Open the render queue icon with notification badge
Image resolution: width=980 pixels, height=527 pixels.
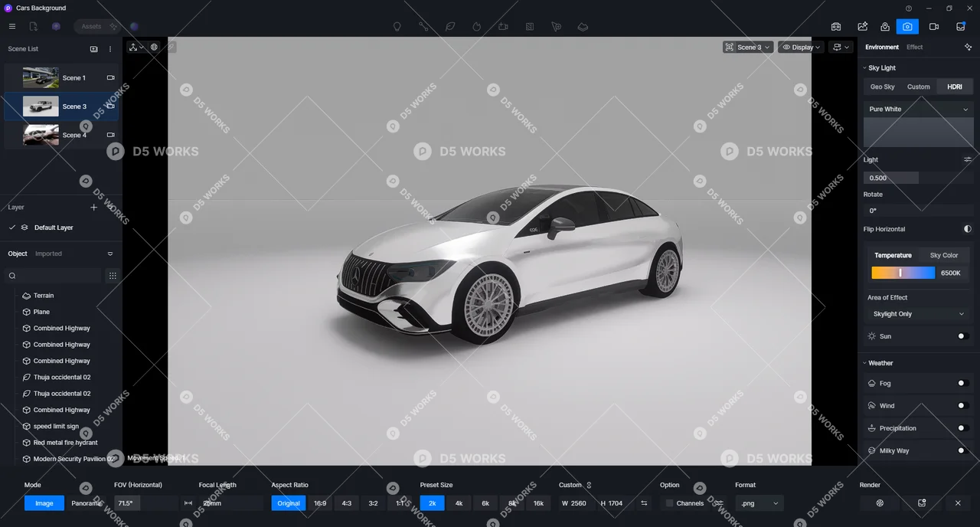[961, 26]
